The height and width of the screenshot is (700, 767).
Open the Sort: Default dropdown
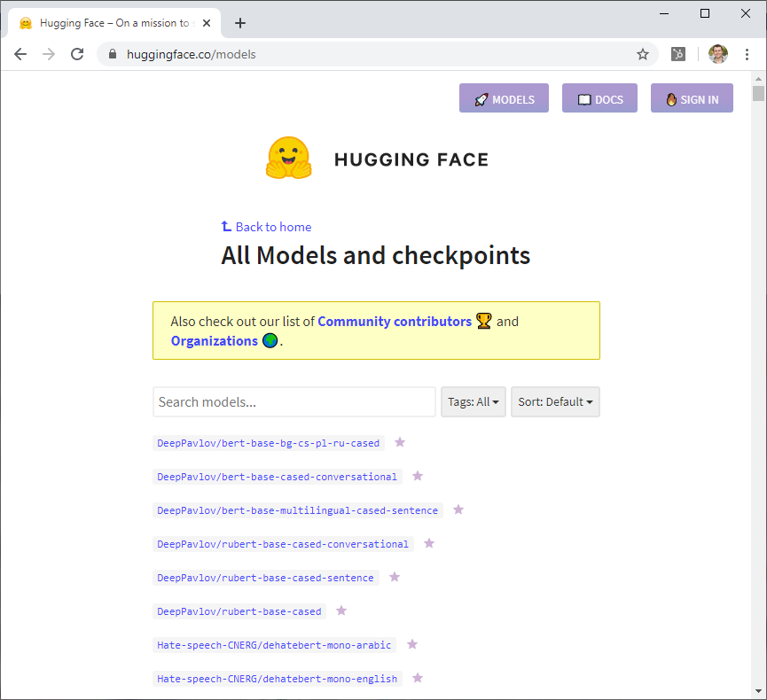click(x=555, y=401)
